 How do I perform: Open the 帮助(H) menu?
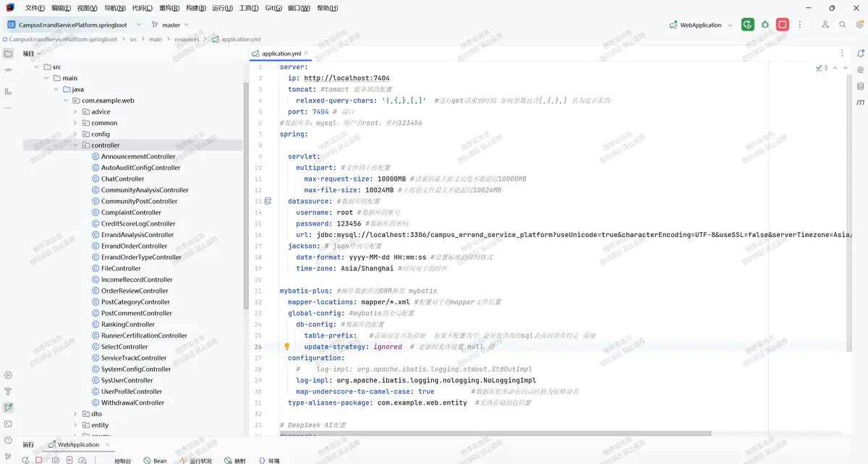[328, 8]
